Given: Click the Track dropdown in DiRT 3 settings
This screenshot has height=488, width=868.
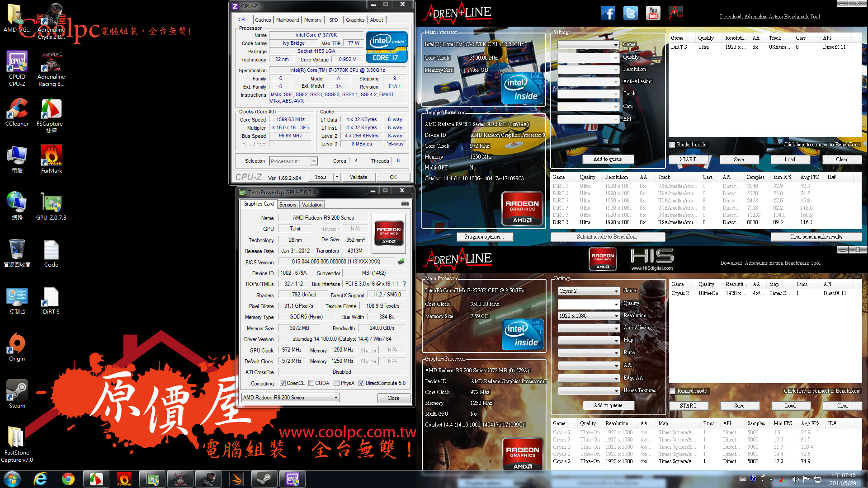Looking at the screenshot, I should click(588, 94).
